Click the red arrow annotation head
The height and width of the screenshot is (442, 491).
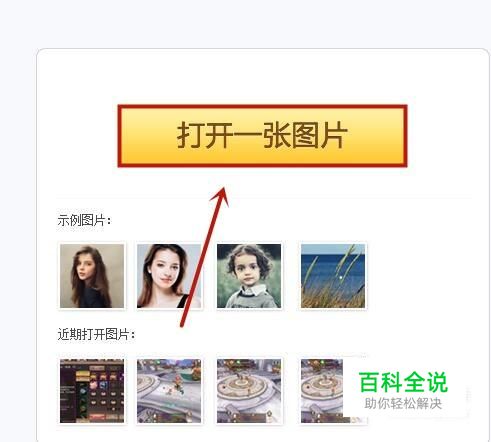(x=221, y=196)
